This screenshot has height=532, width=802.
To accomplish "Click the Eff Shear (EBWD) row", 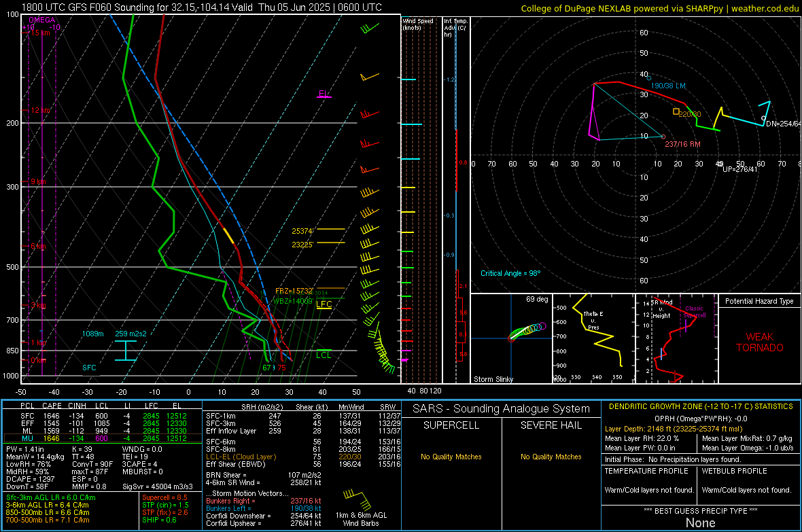I will [303, 464].
